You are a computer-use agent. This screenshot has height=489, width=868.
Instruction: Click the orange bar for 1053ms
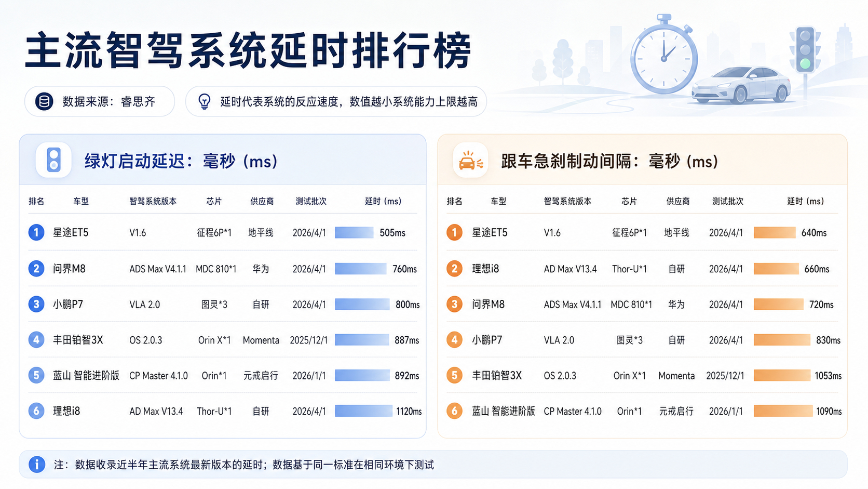point(782,375)
